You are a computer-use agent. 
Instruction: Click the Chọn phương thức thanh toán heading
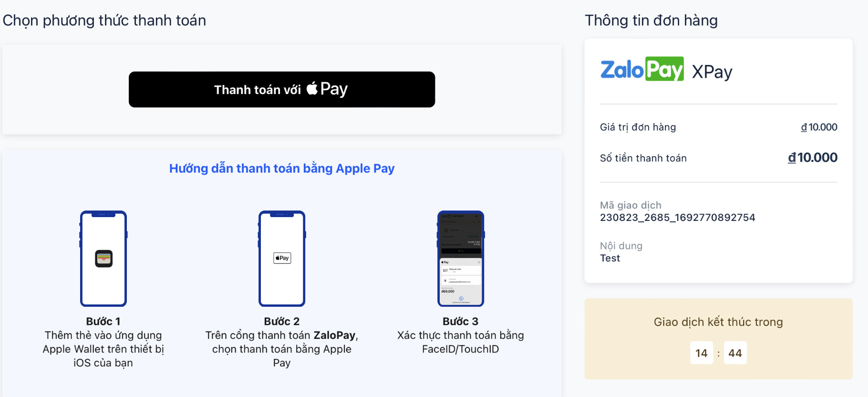pos(104,20)
